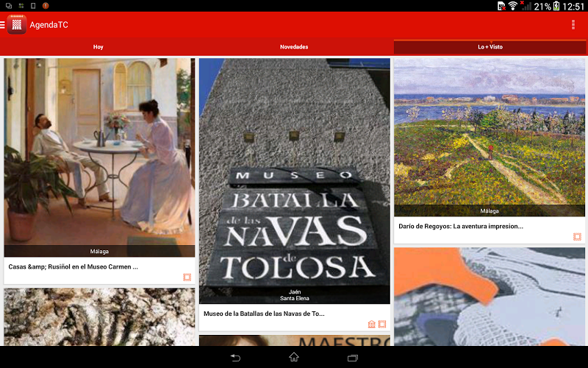Screen dimensions: 588x368
Task: Tap the exhibition icon on the Darío de Regoyos card
Action: pos(577,236)
